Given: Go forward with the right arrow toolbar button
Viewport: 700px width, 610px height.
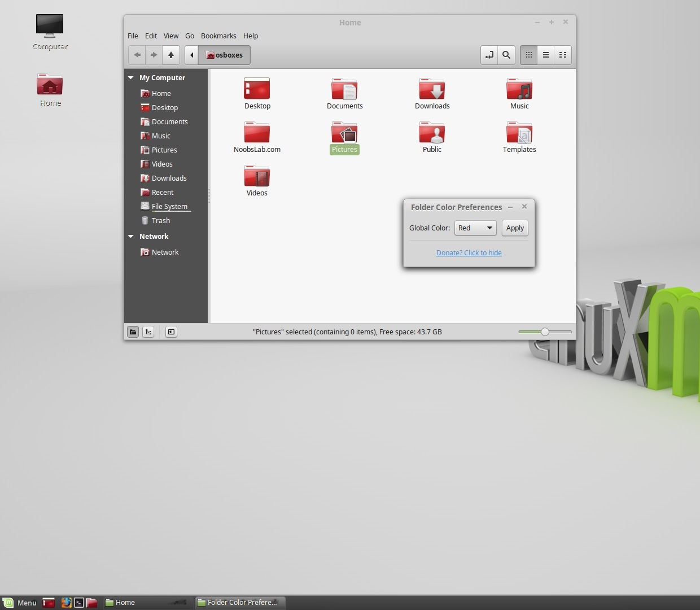Looking at the screenshot, I should tap(154, 55).
